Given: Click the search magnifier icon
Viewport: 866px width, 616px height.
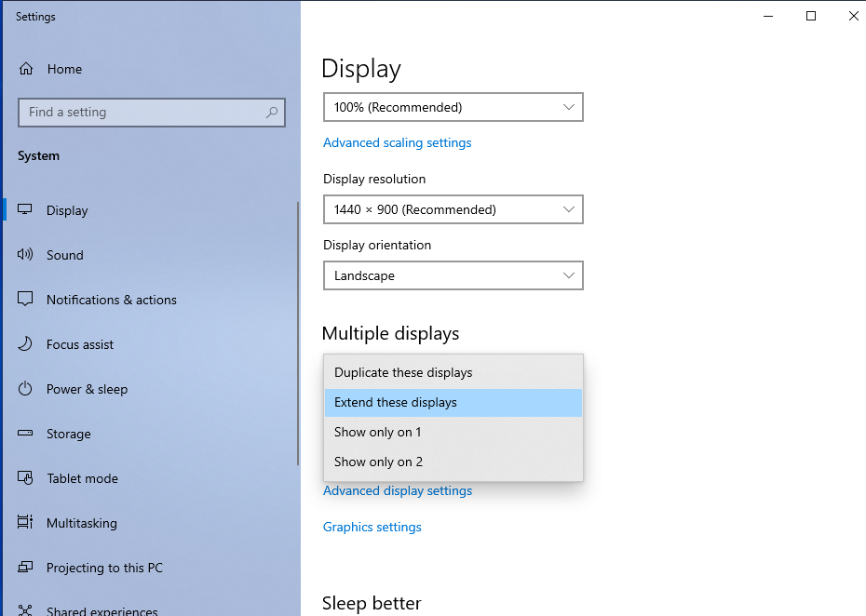Looking at the screenshot, I should tap(272, 113).
